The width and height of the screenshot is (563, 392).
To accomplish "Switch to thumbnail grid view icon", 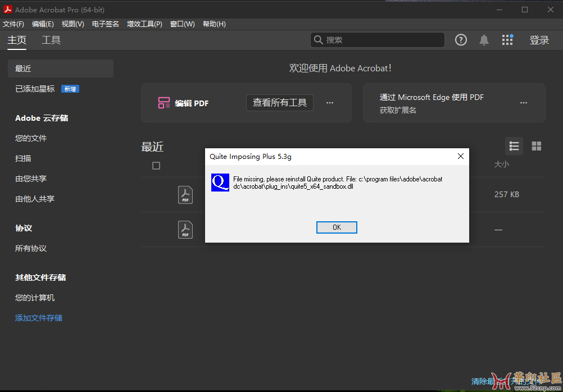I will coord(536,146).
